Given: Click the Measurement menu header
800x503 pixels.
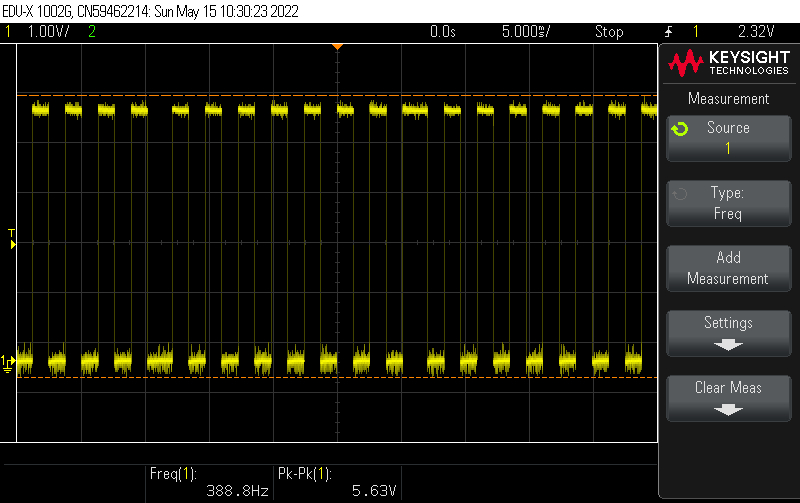Looking at the screenshot, I should (x=728, y=99).
